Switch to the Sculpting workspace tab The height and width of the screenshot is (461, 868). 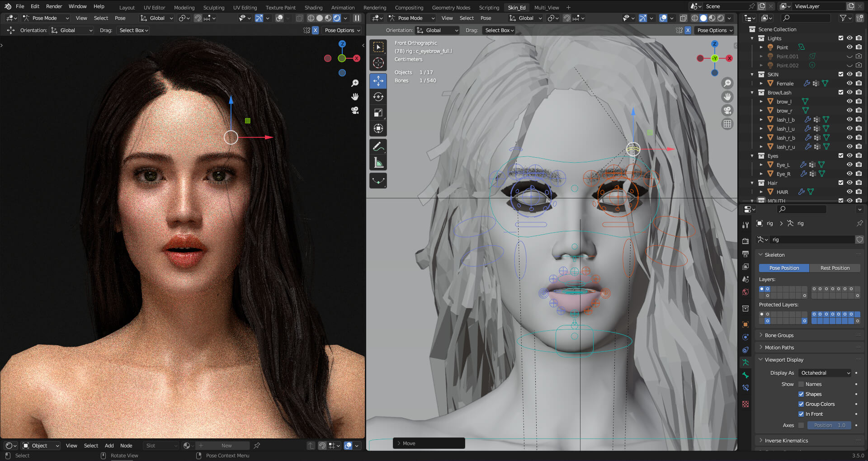click(213, 8)
